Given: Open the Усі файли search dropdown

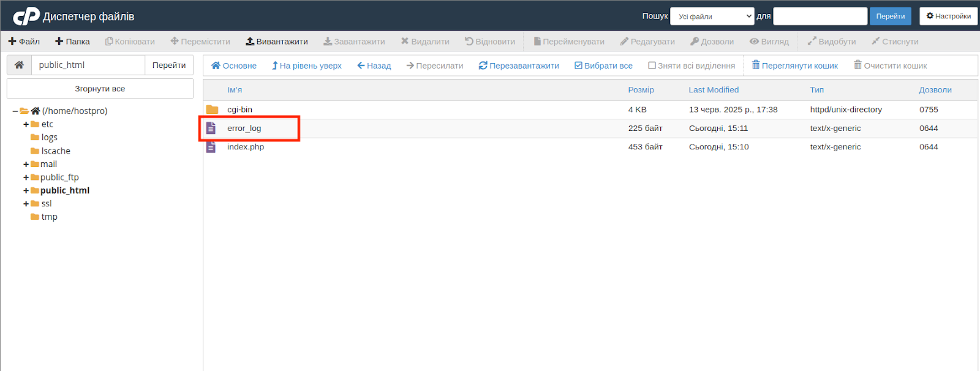Looking at the screenshot, I should tap(712, 17).
